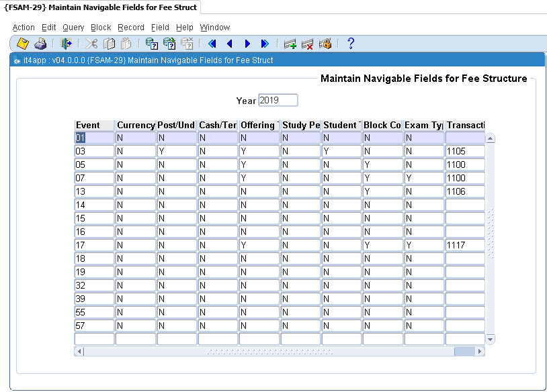This screenshot has width=547, height=392.
Task: Go to first record with double-left arrow
Action: point(212,44)
